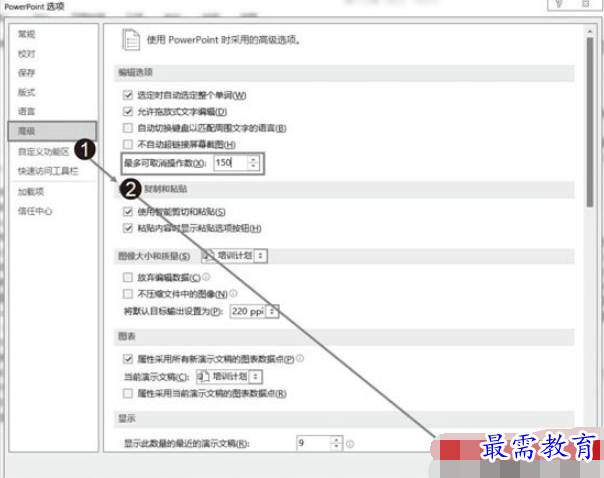
Task: Open the 保存 options category
Action: (x=26, y=73)
